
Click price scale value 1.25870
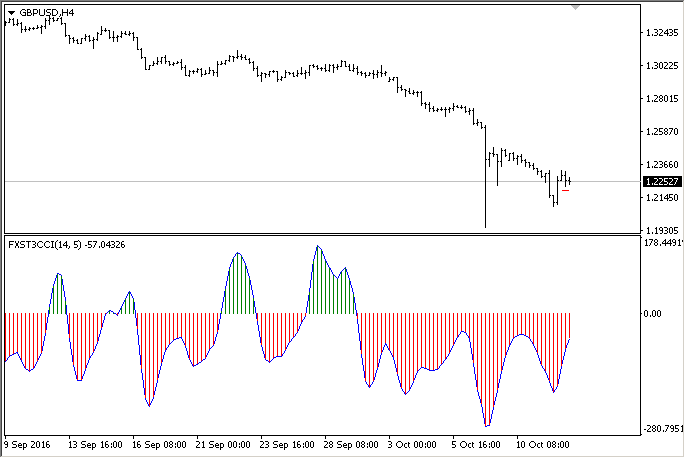click(662, 132)
